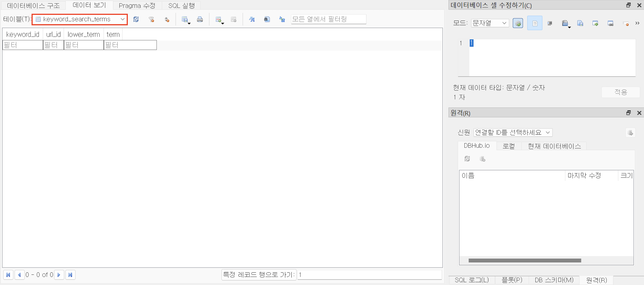The height and width of the screenshot is (285, 644).
Task: Toggle the auto-switch mode gear button
Action: (518, 23)
